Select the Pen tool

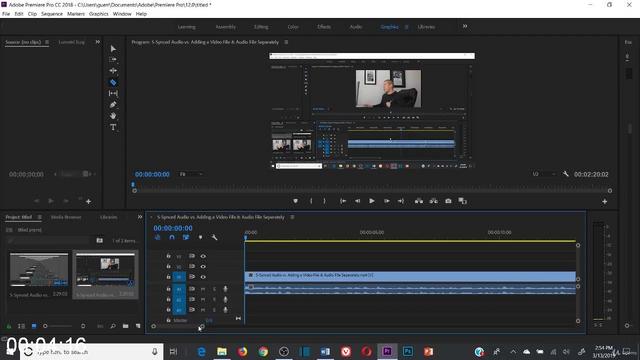(x=113, y=105)
